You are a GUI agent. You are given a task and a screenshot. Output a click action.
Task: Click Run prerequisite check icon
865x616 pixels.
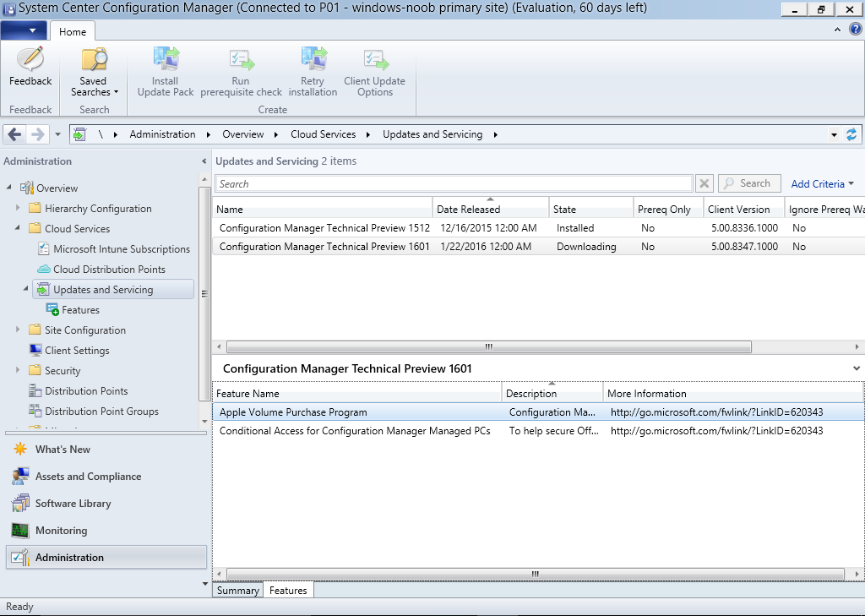[x=241, y=60]
